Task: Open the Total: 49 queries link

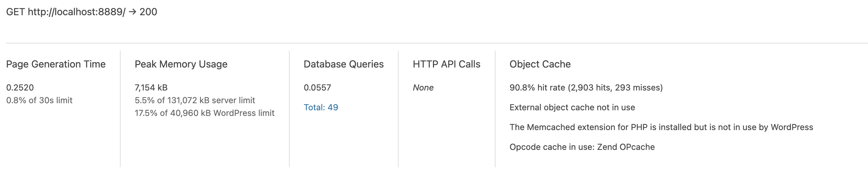Action: point(321,107)
